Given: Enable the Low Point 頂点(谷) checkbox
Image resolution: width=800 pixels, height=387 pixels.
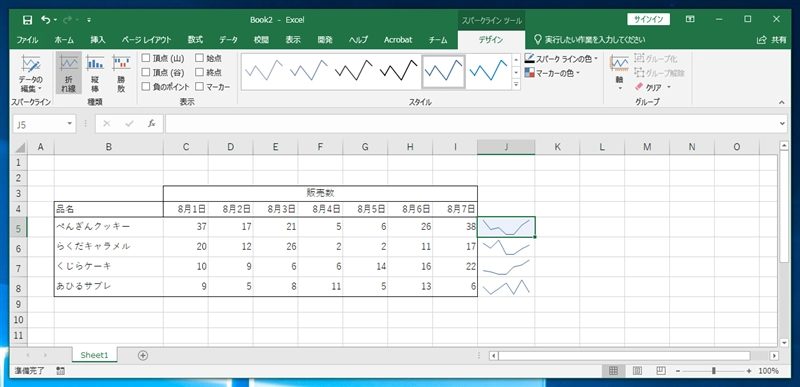Looking at the screenshot, I should point(146,73).
